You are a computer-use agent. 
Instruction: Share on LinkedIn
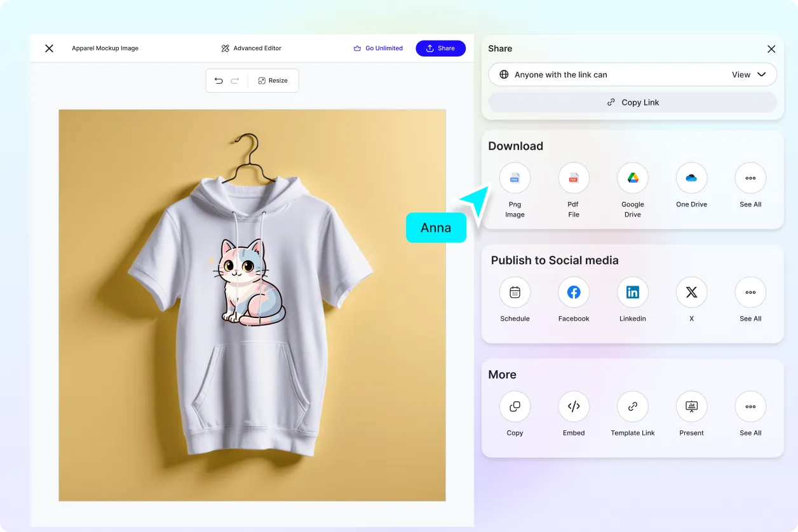(x=632, y=292)
